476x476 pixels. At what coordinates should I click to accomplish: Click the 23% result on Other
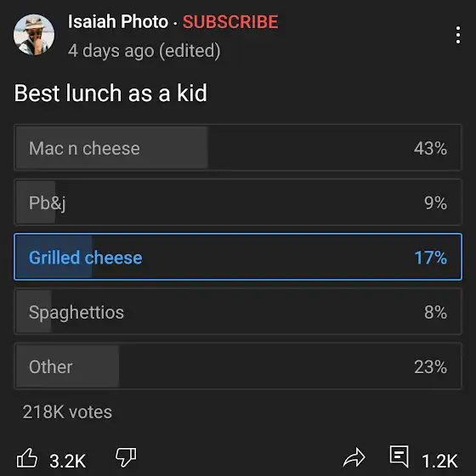(430, 366)
